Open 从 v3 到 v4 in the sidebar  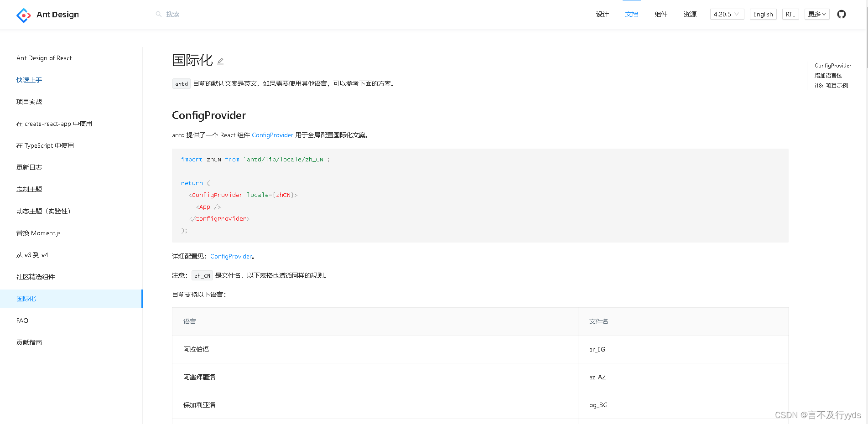(32, 255)
